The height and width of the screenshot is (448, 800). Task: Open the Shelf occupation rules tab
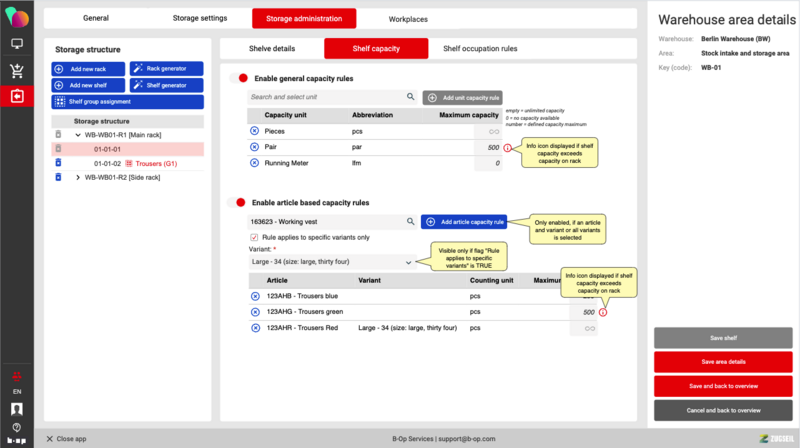click(x=480, y=48)
